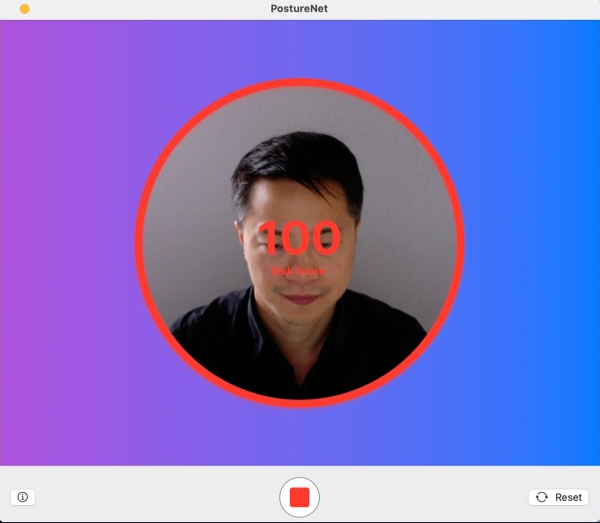Click the info button at bottom left
The height and width of the screenshot is (523, 600).
pyautogui.click(x=23, y=497)
